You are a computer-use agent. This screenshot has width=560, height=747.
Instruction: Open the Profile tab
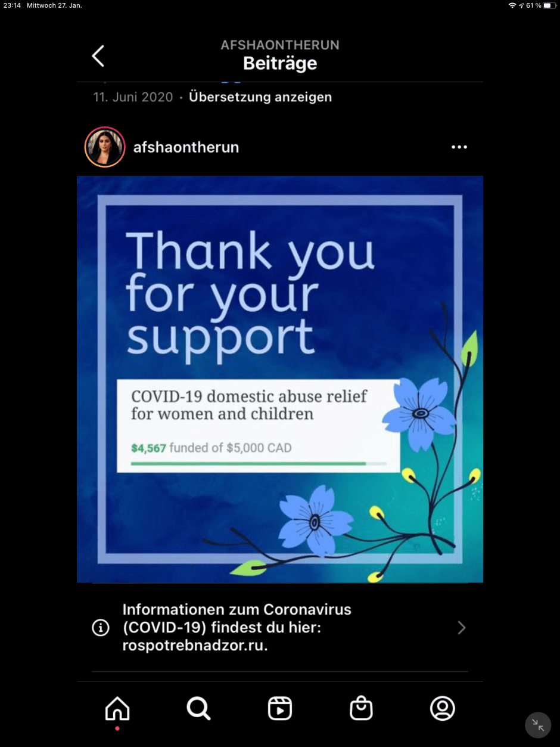[x=443, y=708]
